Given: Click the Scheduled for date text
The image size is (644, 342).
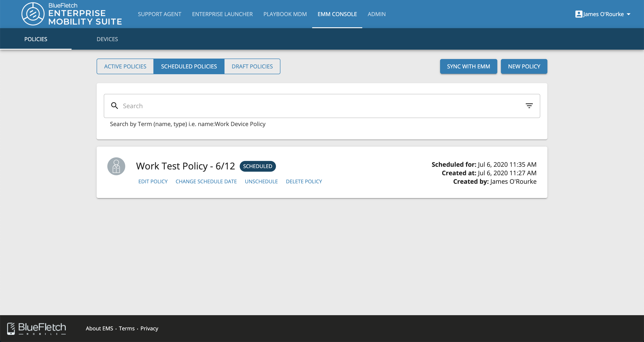Looking at the screenshot, I should point(484,164).
